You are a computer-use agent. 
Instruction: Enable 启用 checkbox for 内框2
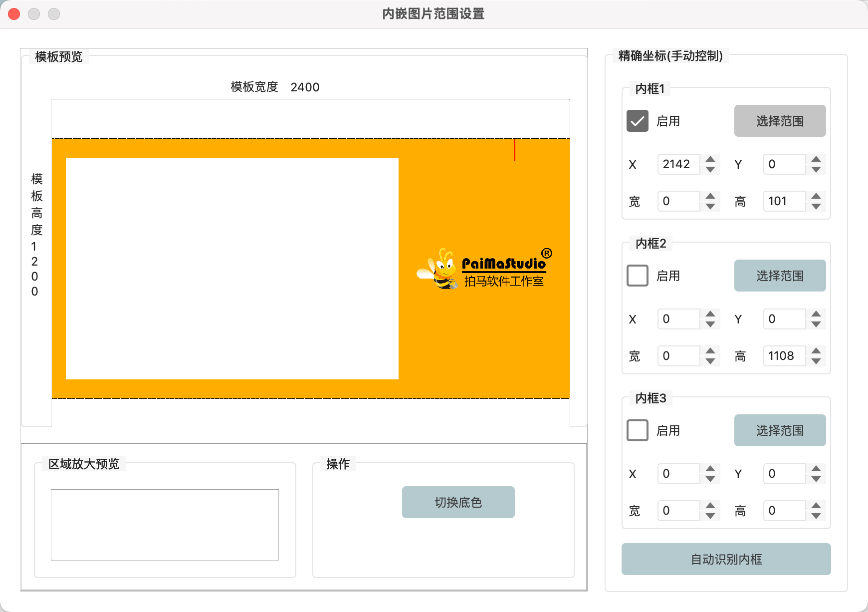point(637,276)
